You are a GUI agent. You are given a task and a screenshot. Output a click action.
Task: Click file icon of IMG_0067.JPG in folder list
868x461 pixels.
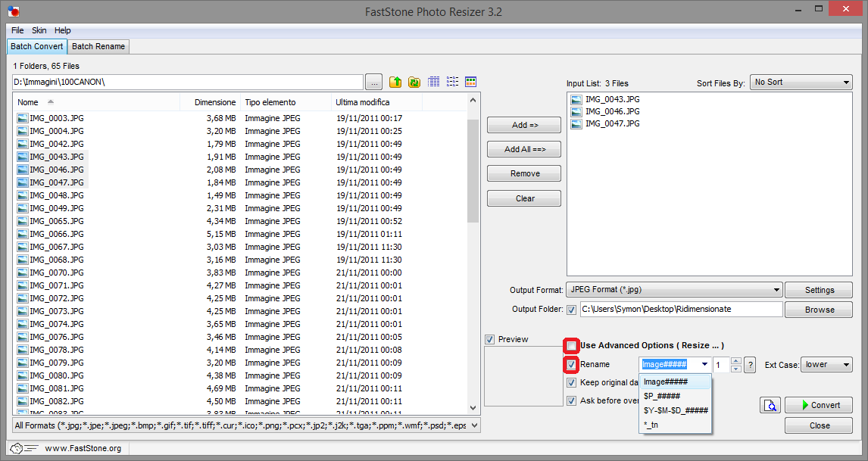click(x=22, y=247)
